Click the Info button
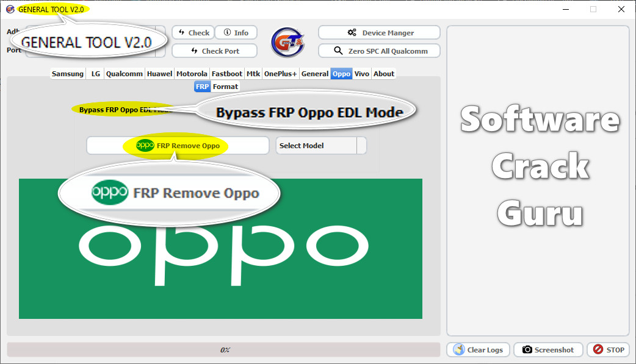The height and width of the screenshot is (364, 636). [236, 32]
